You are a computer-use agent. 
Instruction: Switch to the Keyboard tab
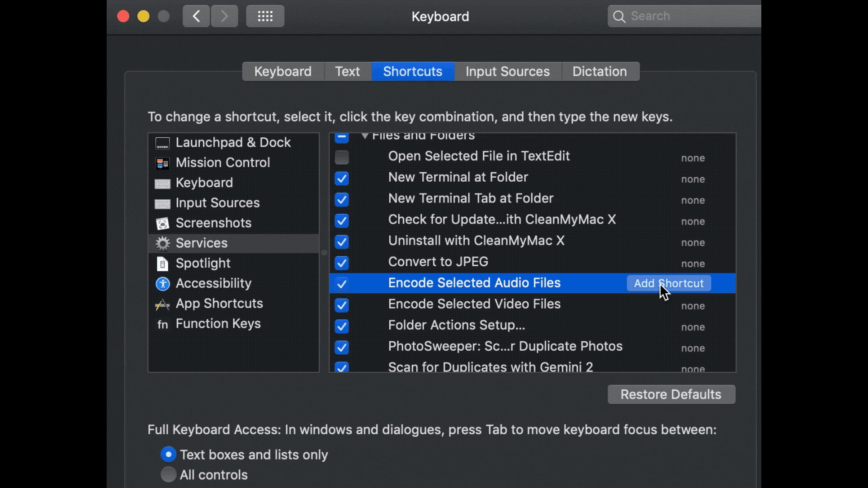(282, 71)
